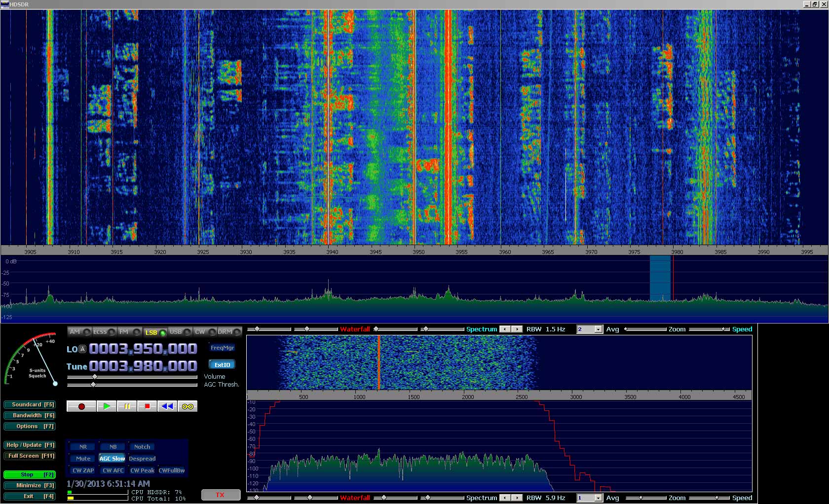
Task: Adjust upper Spectrum slider left of label
Action: pos(442,329)
